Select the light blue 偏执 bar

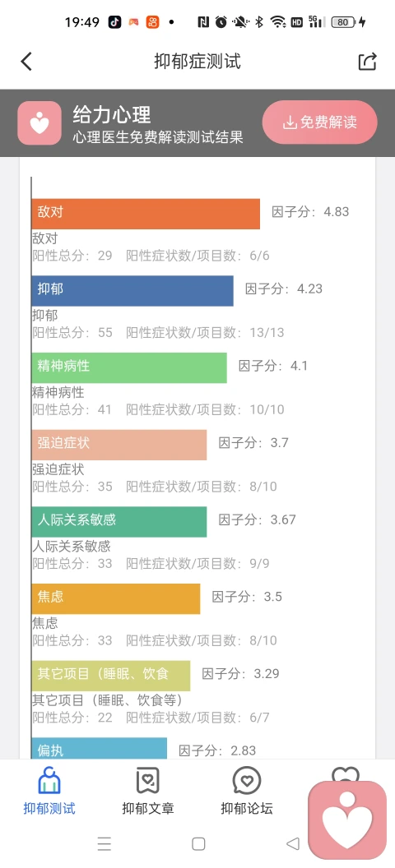tap(100, 749)
